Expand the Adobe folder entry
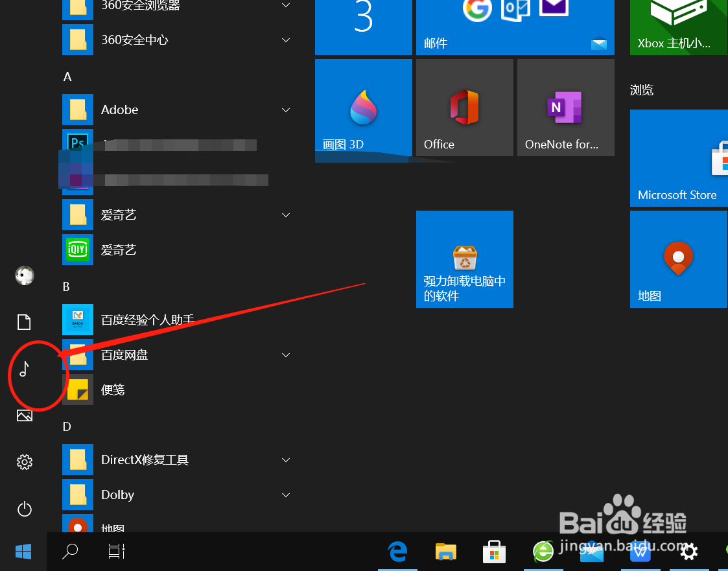The width and height of the screenshot is (728, 571). pos(285,110)
